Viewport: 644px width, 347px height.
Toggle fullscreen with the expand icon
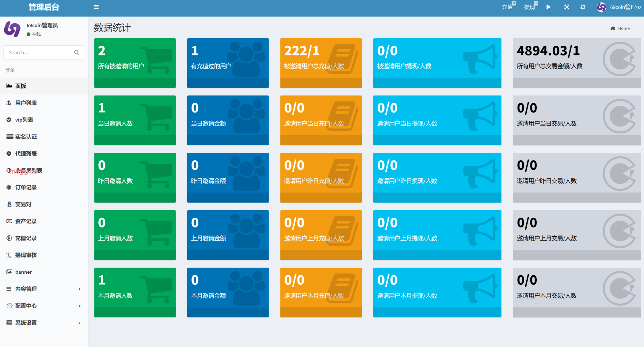(566, 7)
